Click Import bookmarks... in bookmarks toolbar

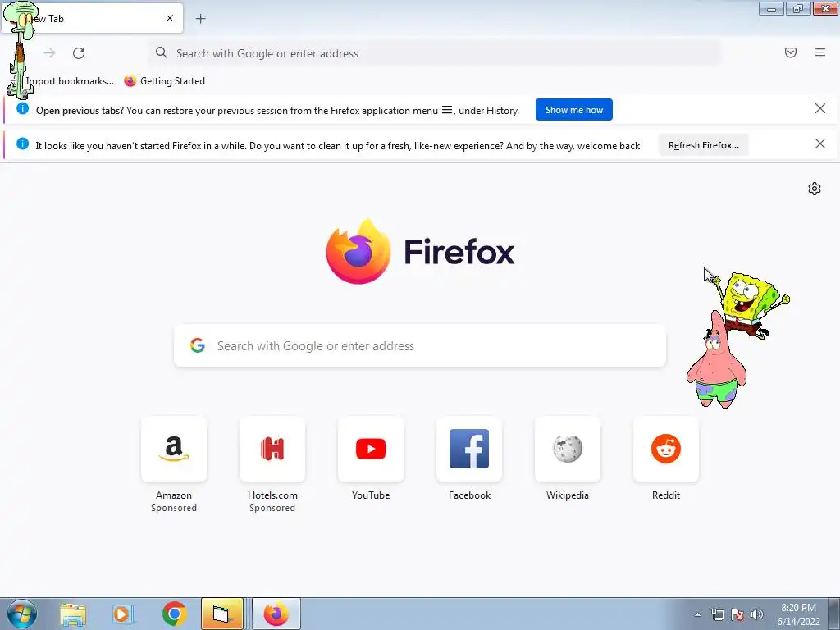coord(70,81)
